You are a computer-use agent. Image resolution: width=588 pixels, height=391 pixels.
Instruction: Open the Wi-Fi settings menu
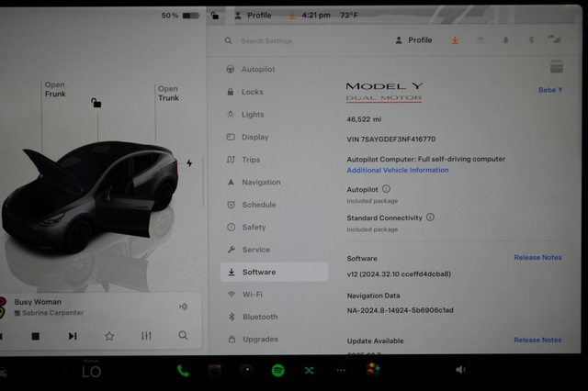coord(245,295)
